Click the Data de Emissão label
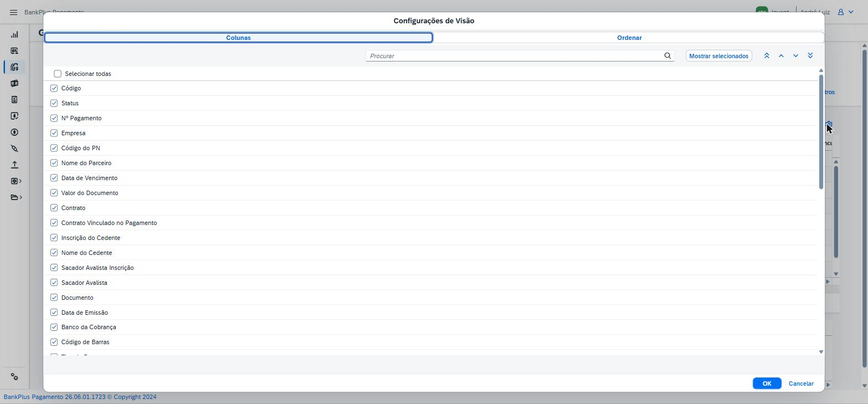This screenshot has height=404, width=868. pyautogui.click(x=85, y=313)
